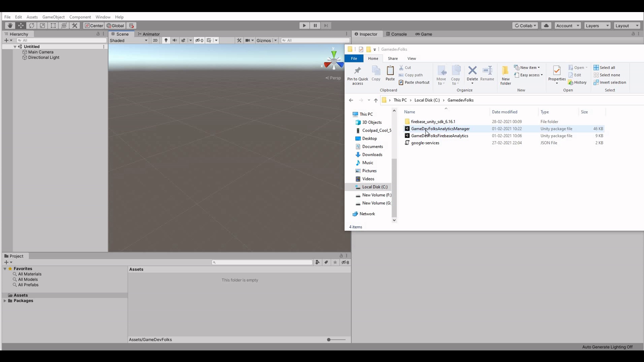644x362 pixels.
Task: Toggle scene audio speaker icon
Action: [175, 40]
